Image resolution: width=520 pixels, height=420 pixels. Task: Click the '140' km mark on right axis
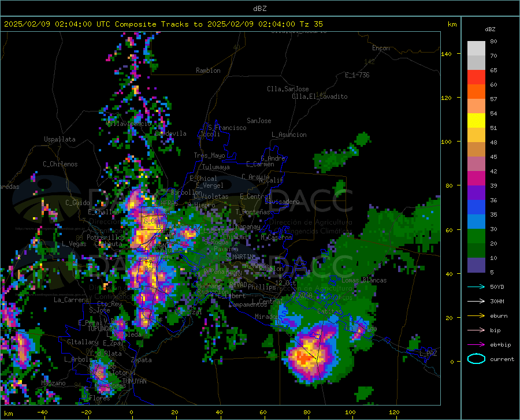[446, 54]
